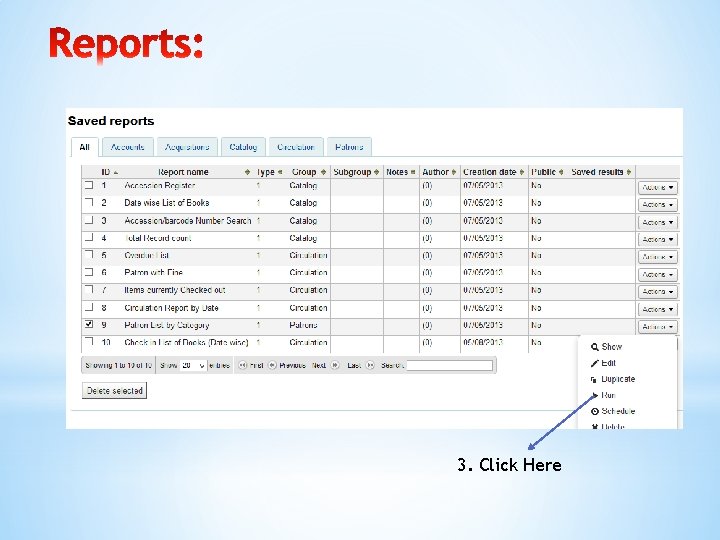This screenshot has height=540, width=720.
Task: Toggle Actions dropdown for Patron List by Category
Action: coord(658,326)
